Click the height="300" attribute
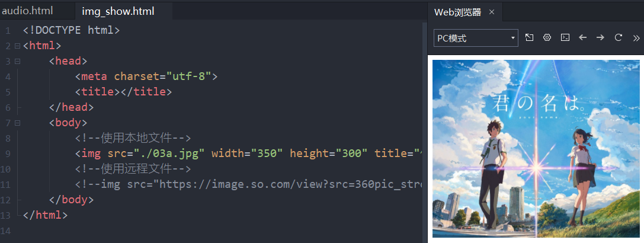The image size is (644, 243). (329, 154)
